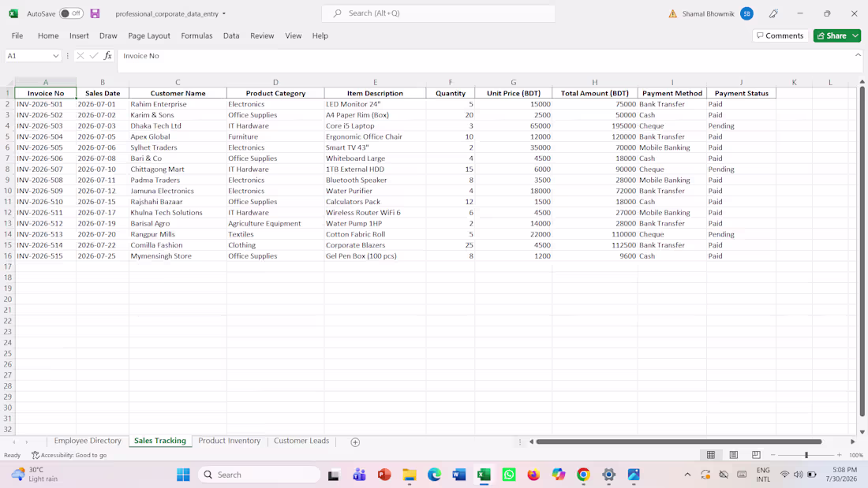Click the Save disk icon

pyautogui.click(x=95, y=14)
